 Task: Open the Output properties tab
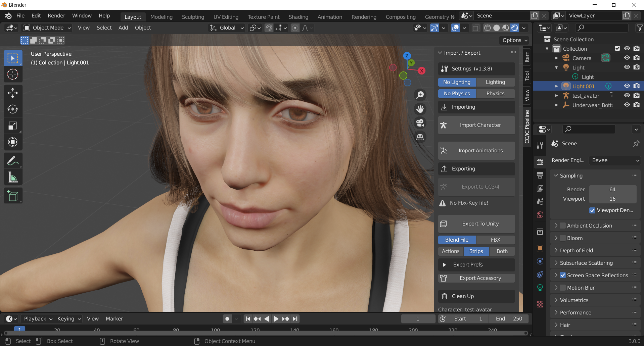540,175
